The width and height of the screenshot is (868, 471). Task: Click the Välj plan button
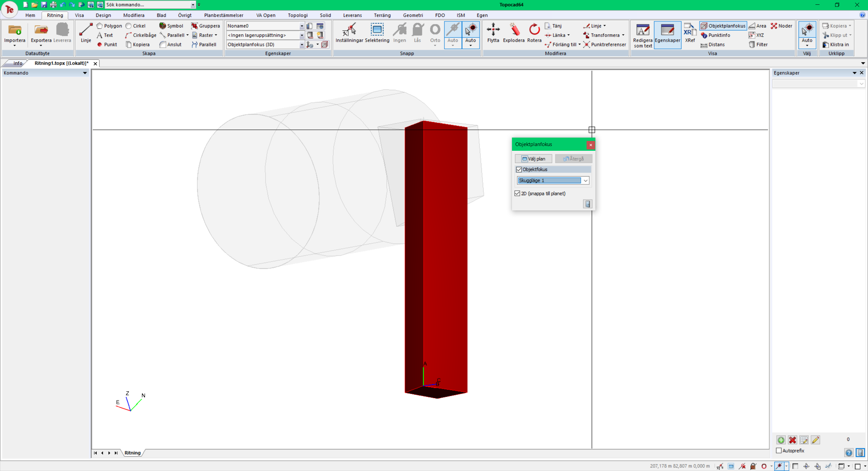[x=533, y=159]
